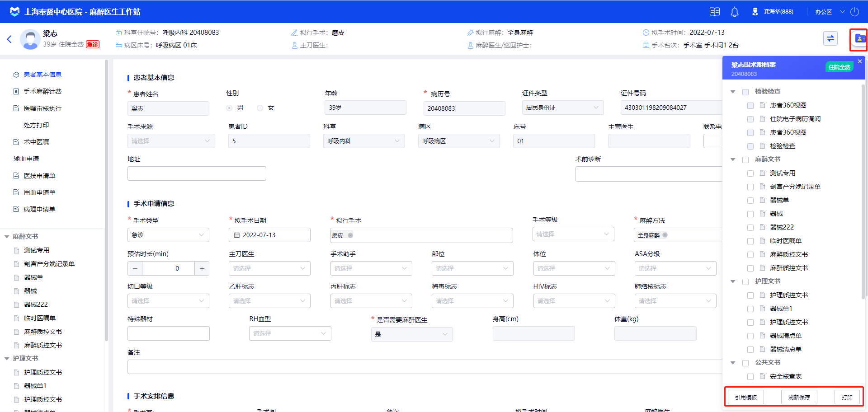This screenshot has width=868, height=412.
Task: Click the hospital logo icon in title bar
Action: tap(14, 12)
